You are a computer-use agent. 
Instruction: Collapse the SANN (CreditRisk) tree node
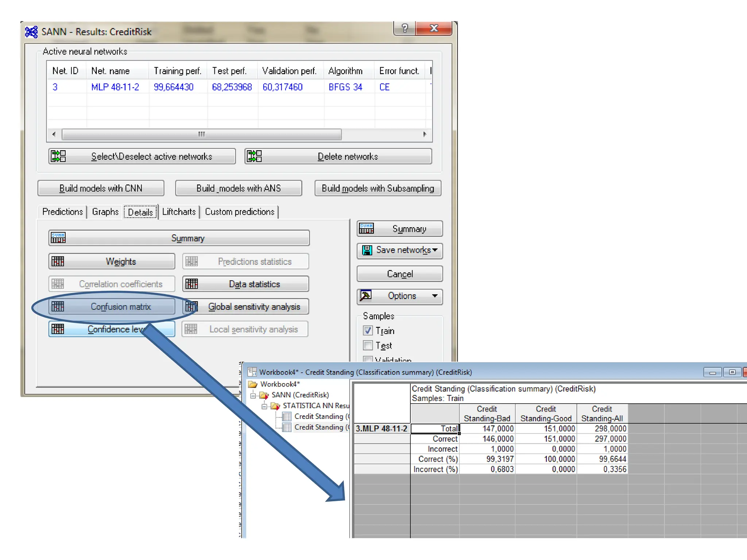click(253, 395)
